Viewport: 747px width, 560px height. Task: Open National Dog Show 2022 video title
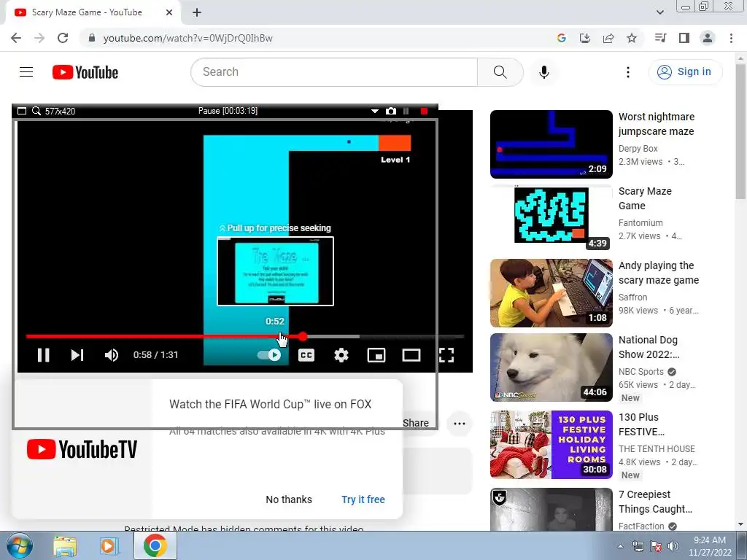[649, 347]
